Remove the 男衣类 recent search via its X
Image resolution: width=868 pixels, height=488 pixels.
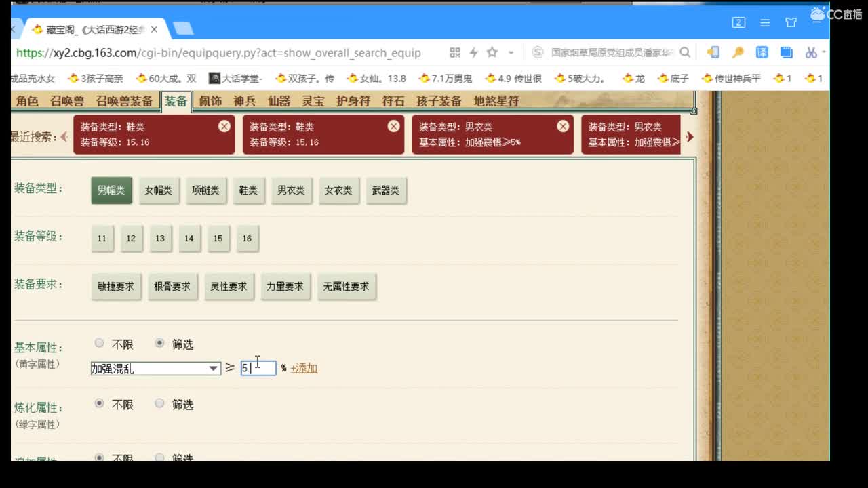[563, 126]
